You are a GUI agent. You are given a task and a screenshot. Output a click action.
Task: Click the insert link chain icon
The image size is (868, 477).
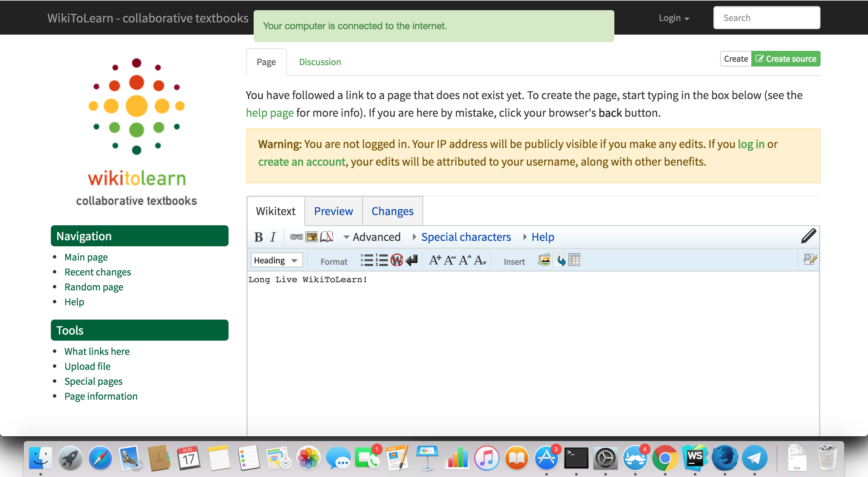[x=296, y=237]
